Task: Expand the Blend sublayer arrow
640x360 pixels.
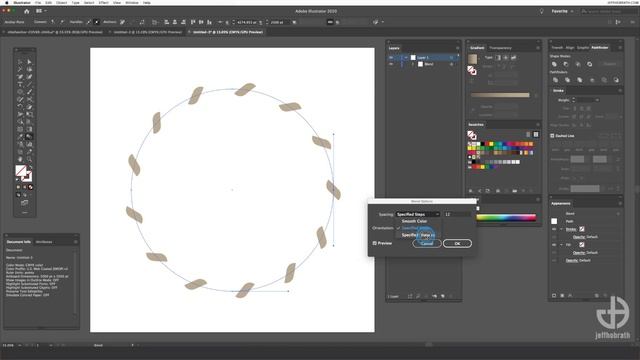Action: coord(413,64)
